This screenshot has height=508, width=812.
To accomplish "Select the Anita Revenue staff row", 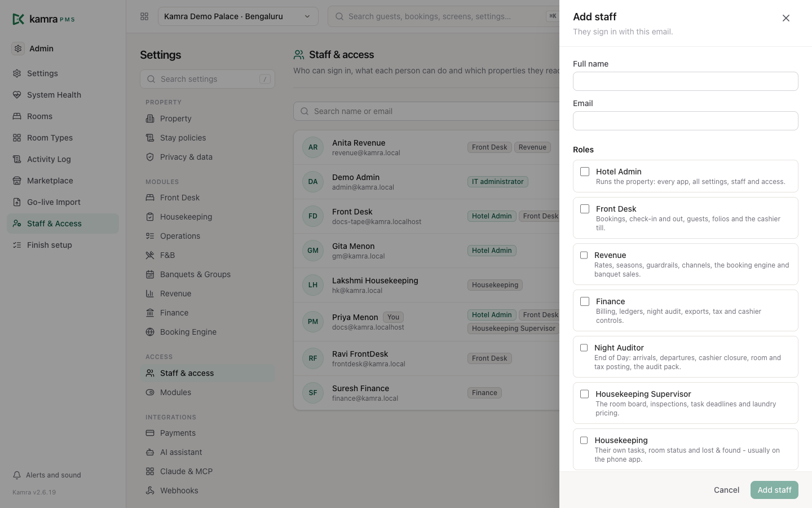I will coord(426,147).
